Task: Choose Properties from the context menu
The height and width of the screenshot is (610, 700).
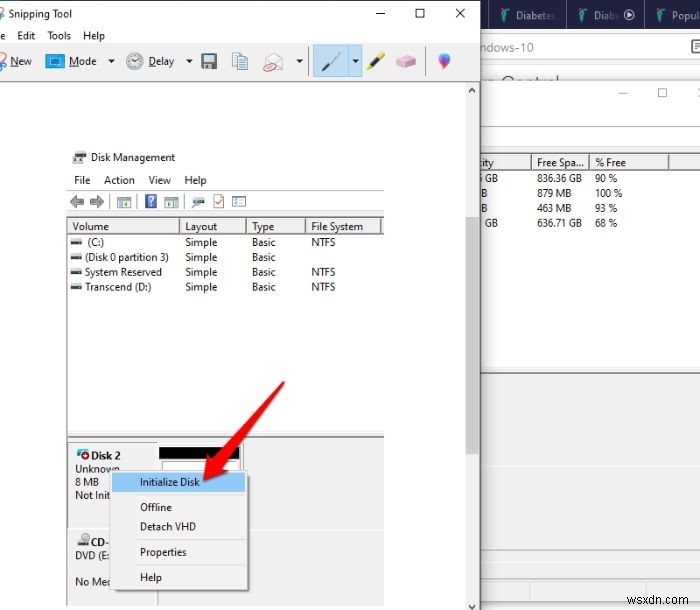Action: click(179, 552)
